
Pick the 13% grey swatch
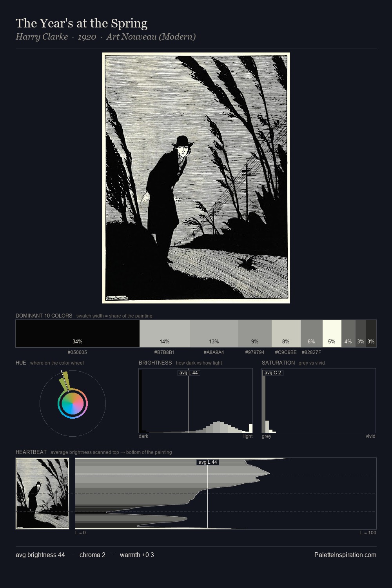tap(214, 334)
